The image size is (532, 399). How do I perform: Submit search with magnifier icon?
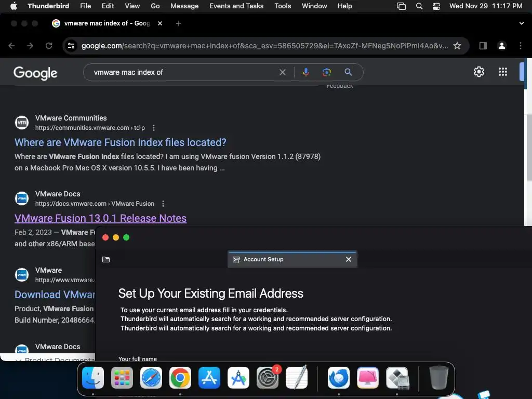point(348,72)
